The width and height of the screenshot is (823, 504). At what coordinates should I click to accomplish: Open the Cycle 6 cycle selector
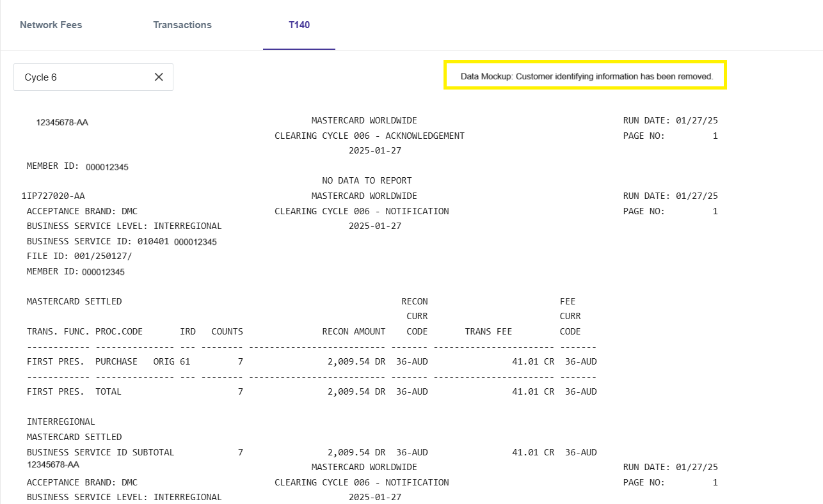[93, 77]
